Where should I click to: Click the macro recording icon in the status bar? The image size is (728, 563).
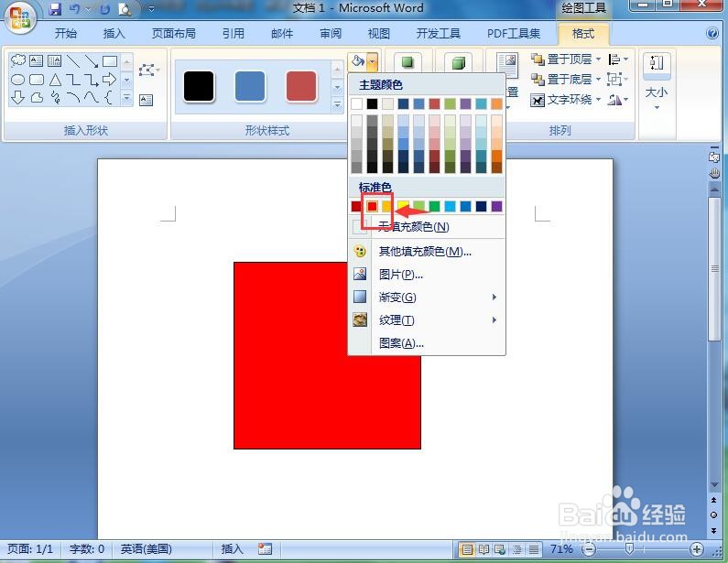click(265, 549)
